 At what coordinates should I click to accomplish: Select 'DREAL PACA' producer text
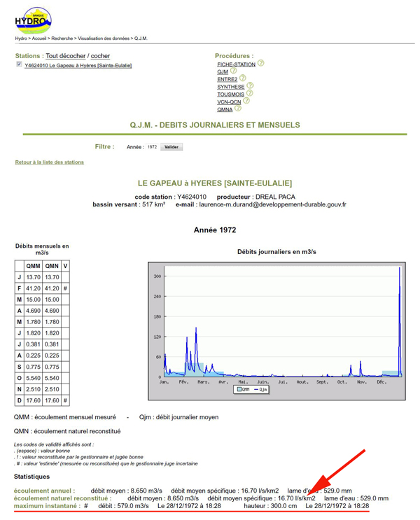[275, 197]
